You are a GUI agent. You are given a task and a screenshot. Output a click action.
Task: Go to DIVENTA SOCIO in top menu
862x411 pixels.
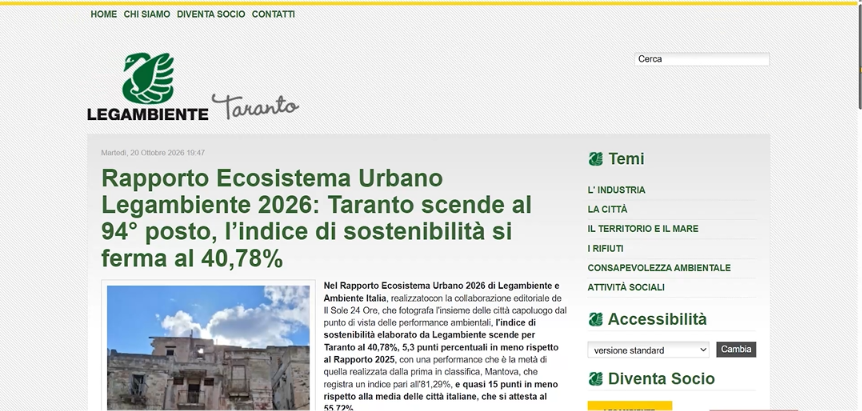pos(211,14)
